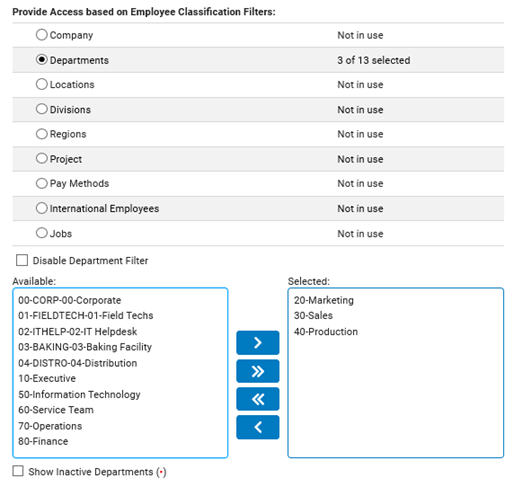The height and width of the screenshot is (478, 514).
Task: Pick the Pay Methods radio button
Action: coord(42,183)
